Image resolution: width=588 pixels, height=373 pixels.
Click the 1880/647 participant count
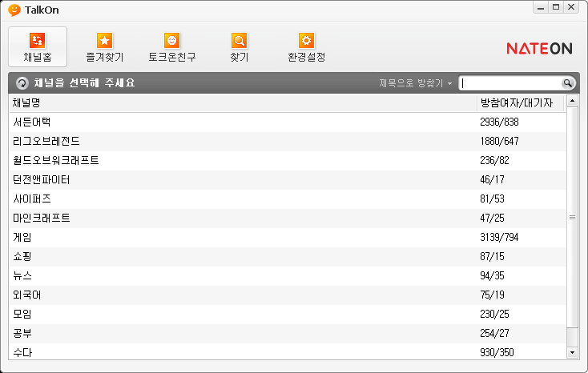pos(499,142)
